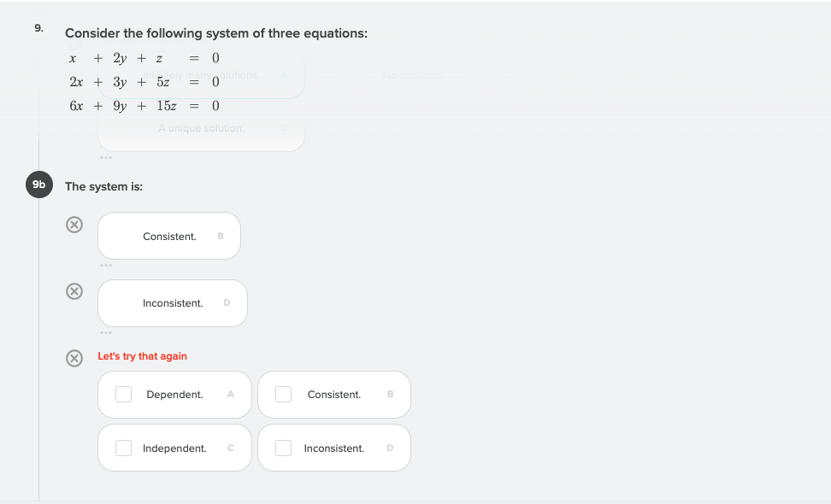The width and height of the screenshot is (831, 504).
Task: Check the Independent checkbox
Action: point(122,448)
